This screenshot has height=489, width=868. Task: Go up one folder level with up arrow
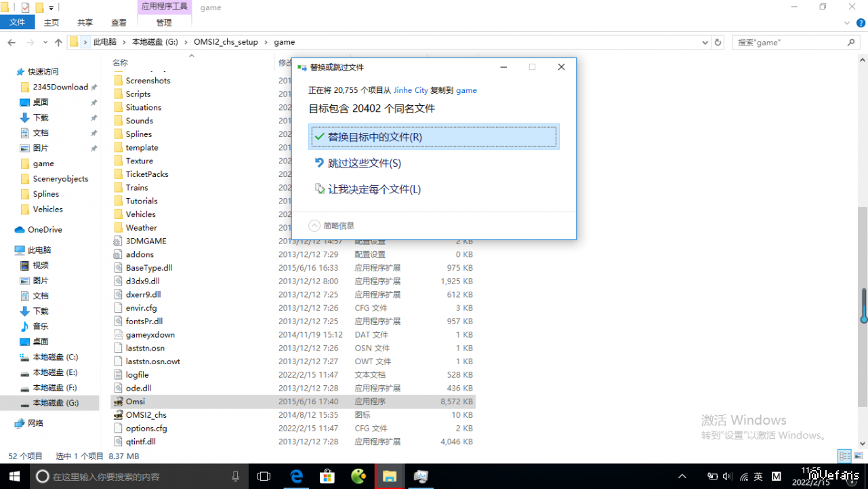point(58,42)
